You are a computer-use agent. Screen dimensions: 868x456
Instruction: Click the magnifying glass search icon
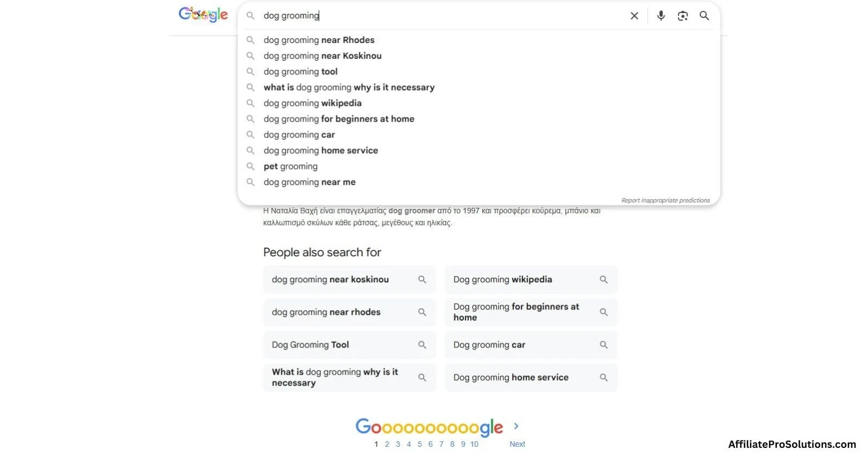pyautogui.click(x=704, y=16)
